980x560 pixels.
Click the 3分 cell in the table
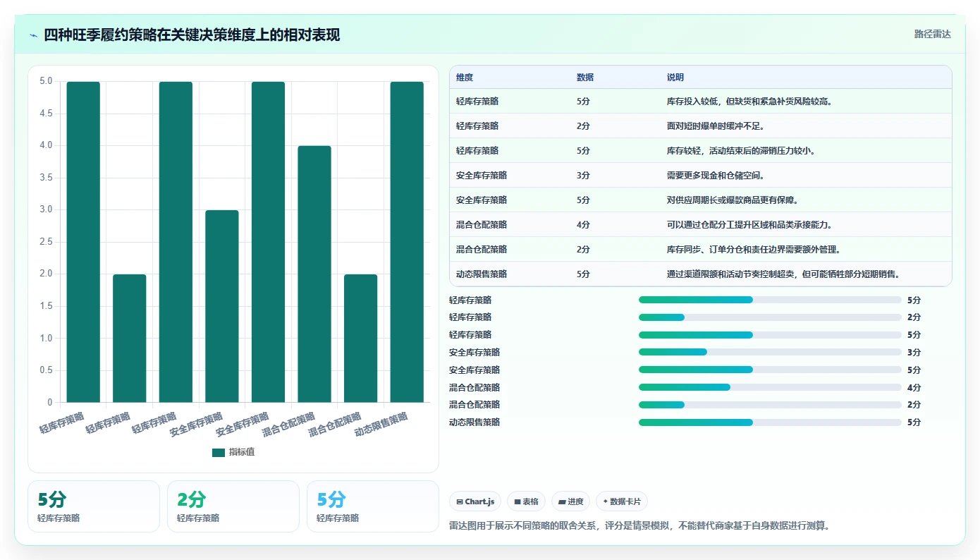click(x=583, y=176)
